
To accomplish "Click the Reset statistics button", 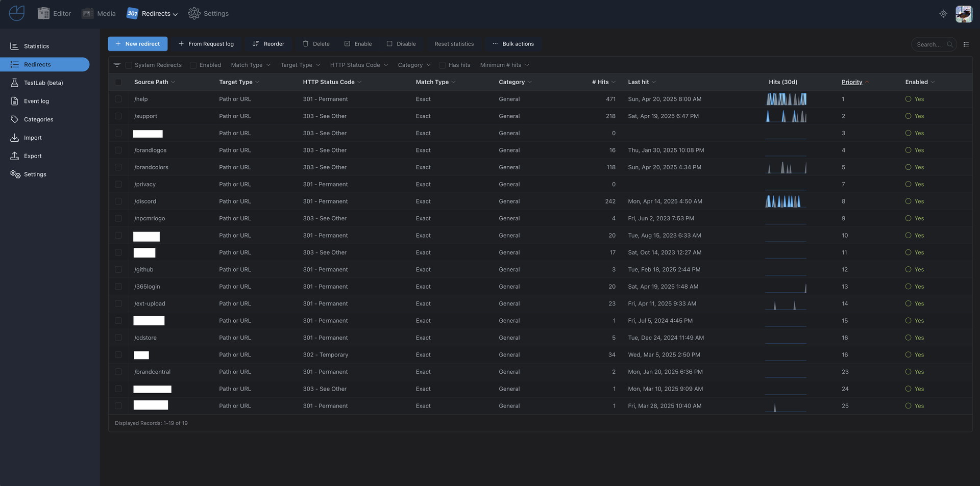I will point(454,44).
